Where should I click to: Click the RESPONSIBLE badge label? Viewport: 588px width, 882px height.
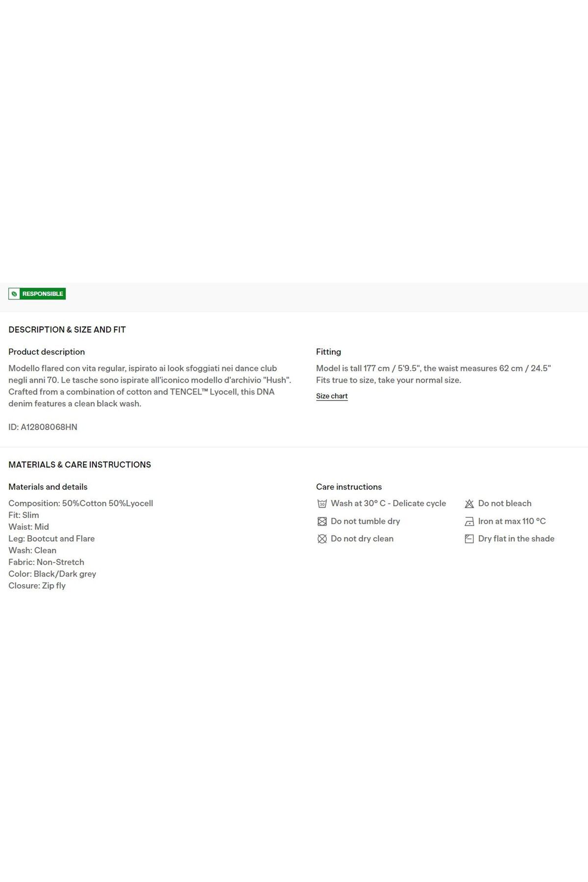point(43,294)
